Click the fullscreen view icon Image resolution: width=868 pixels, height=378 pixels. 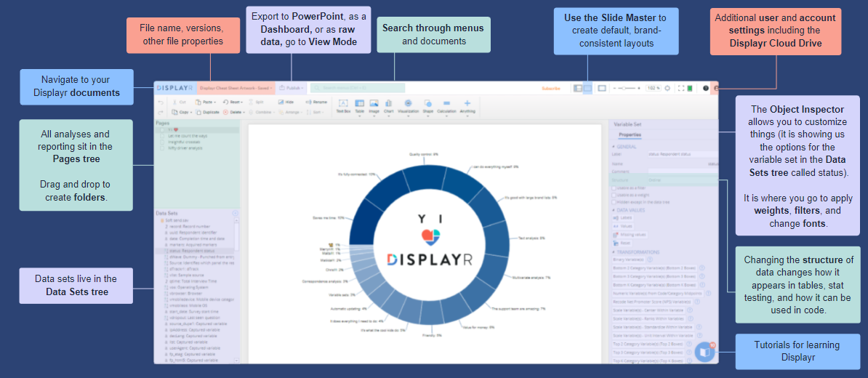coord(681,88)
